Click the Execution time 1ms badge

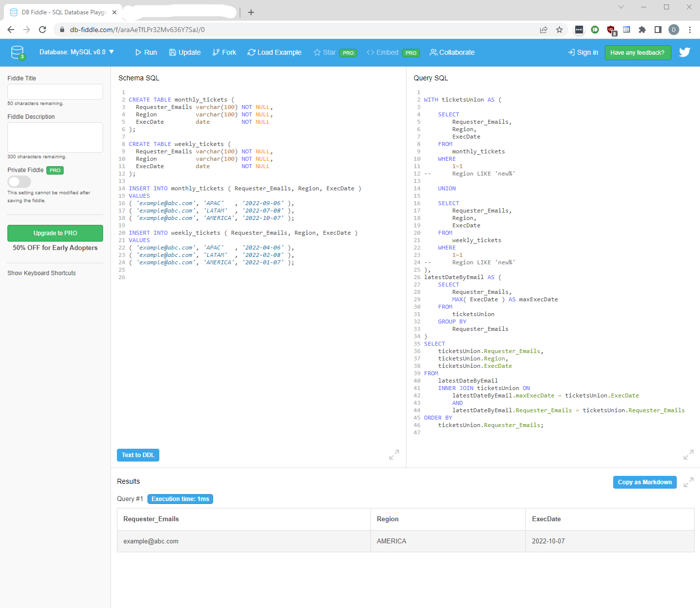click(x=180, y=499)
